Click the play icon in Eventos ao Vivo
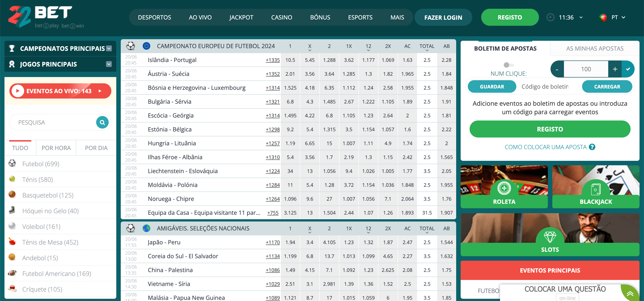Viewport: 644px width, 301px height. [x=18, y=91]
